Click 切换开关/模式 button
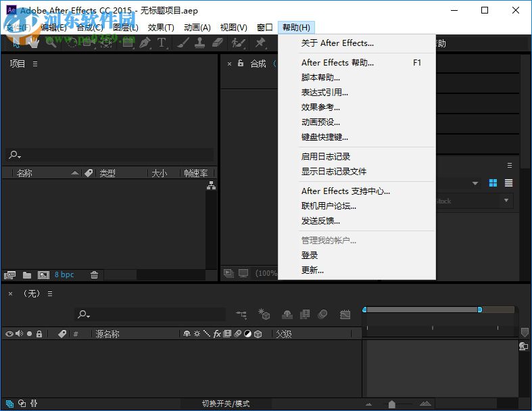 (x=226, y=404)
